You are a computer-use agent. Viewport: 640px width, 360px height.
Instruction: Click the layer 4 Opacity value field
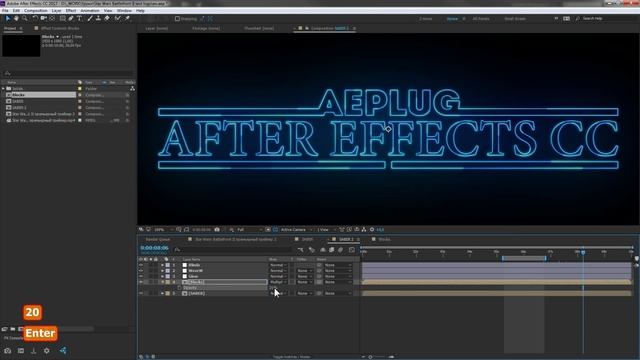click(273, 288)
